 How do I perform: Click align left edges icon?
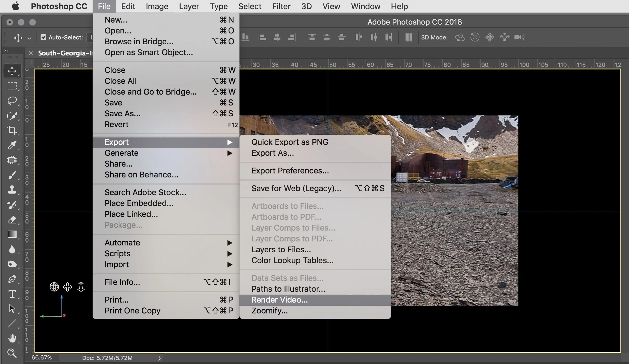(x=262, y=37)
